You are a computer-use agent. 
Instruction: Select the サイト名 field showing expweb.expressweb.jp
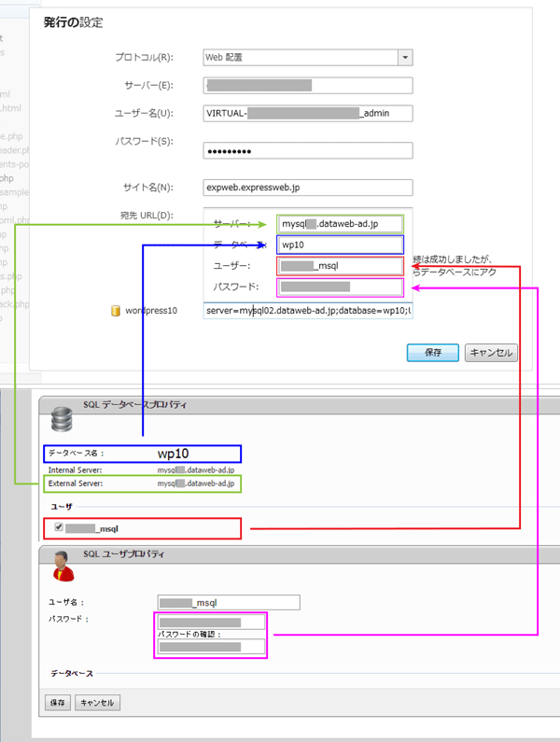(x=307, y=188)
